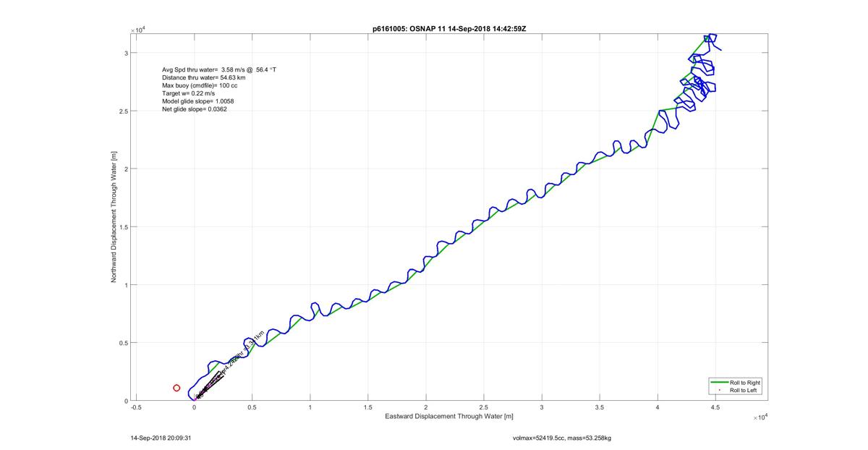Select the y-axis label 'Northward Displacement Through Water'
The height and width of the screenshot is (450, 868).
[x=114, y=217]
